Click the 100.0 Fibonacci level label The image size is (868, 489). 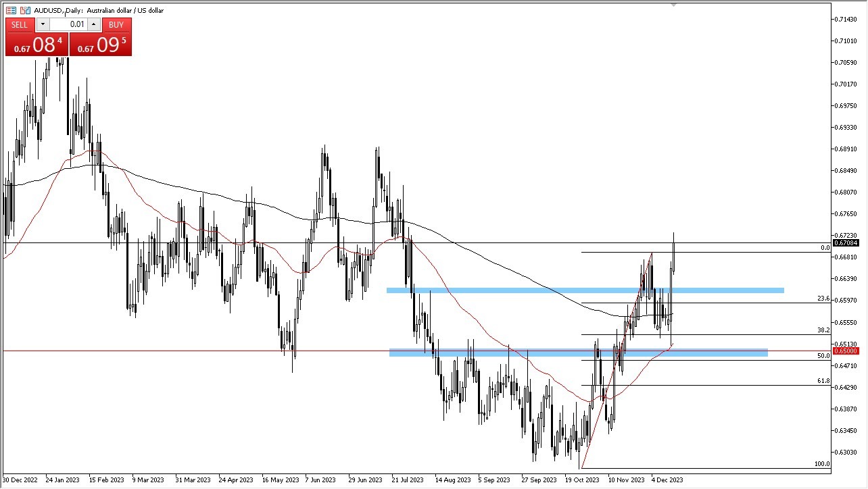pyautogui.click(x=821, y=464)
